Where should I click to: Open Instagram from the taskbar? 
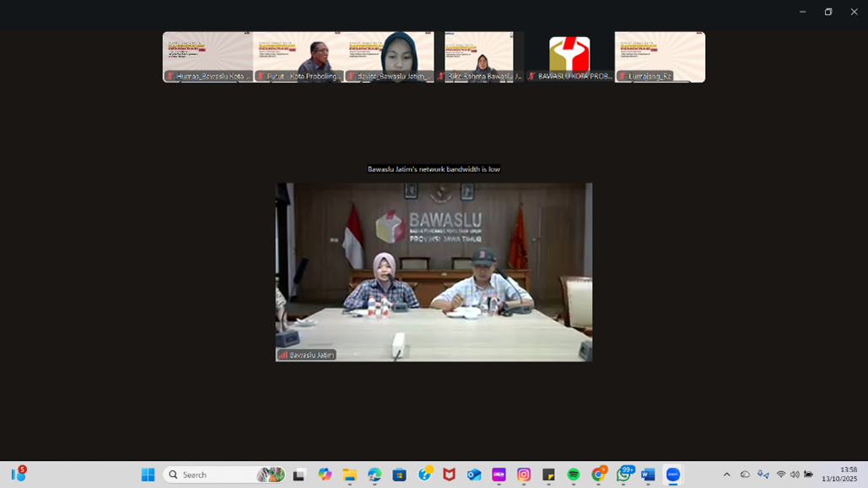click(x=524, y=475)
